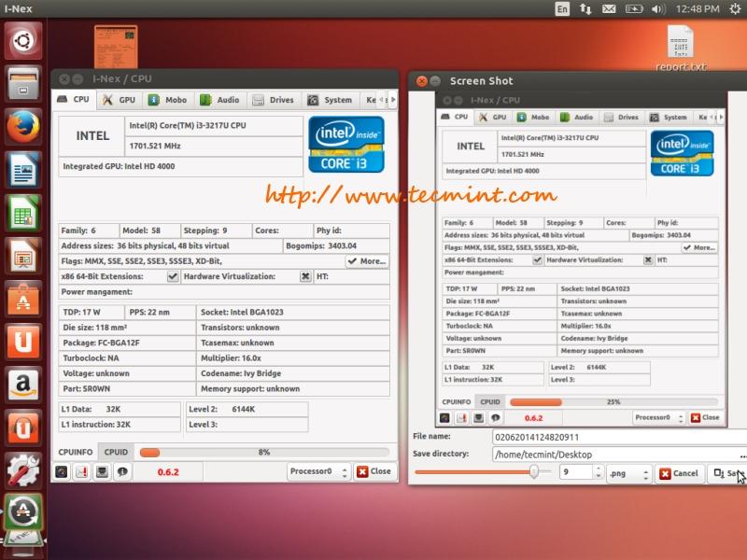This screenshot has height=560, width=747.
Task: Click the screenshot preview image in Screen Shot
Action: pyautogui.click(x=581, y=258)
